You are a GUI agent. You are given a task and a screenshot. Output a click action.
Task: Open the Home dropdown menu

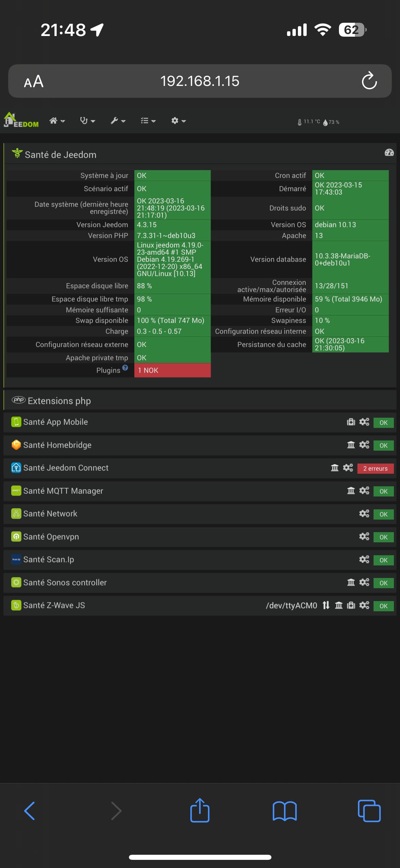coord(57,121)
